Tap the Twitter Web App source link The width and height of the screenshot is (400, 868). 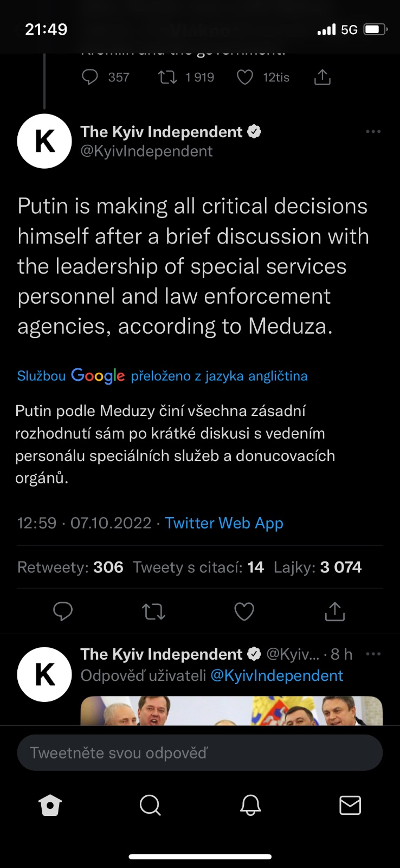pyautogui.click(x=224, y=523)
